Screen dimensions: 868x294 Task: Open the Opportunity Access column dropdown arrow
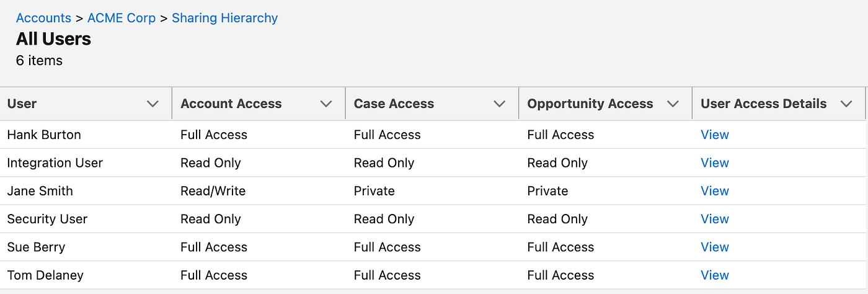tap(673, 104)
